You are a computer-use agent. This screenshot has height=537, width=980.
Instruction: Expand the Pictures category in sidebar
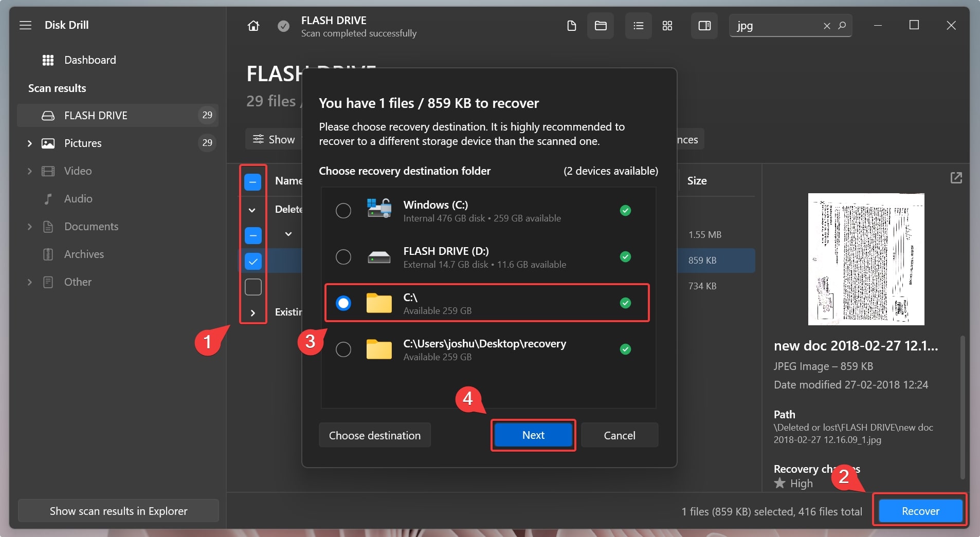coord(30,143)
